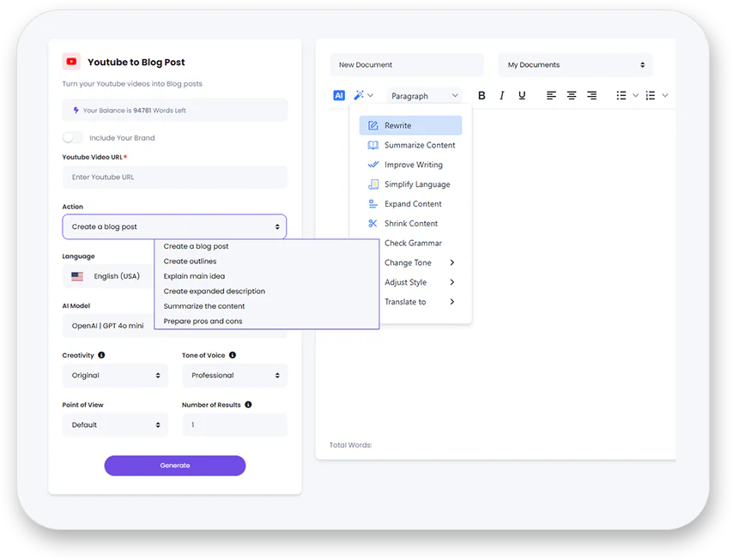Open the Creativity dropdown set to Original
Screen dimensions: 733x560
point(115,376)
